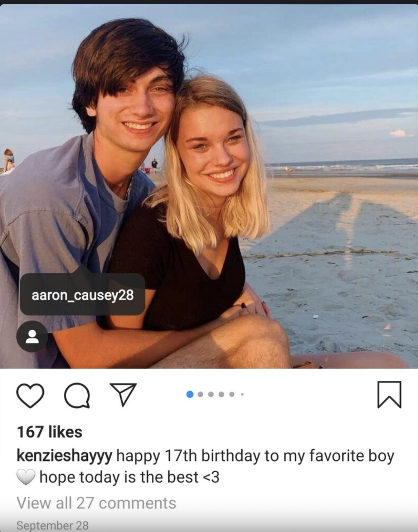View all 27 comments
Screen dimensions: 418x532
[x=96, y=503]
